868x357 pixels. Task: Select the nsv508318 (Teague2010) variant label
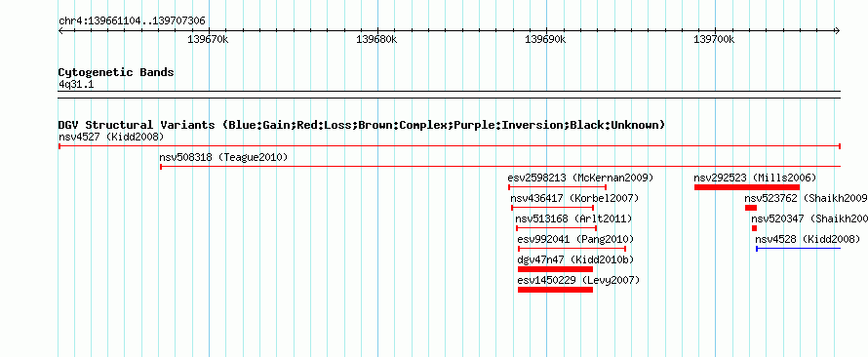223,157
